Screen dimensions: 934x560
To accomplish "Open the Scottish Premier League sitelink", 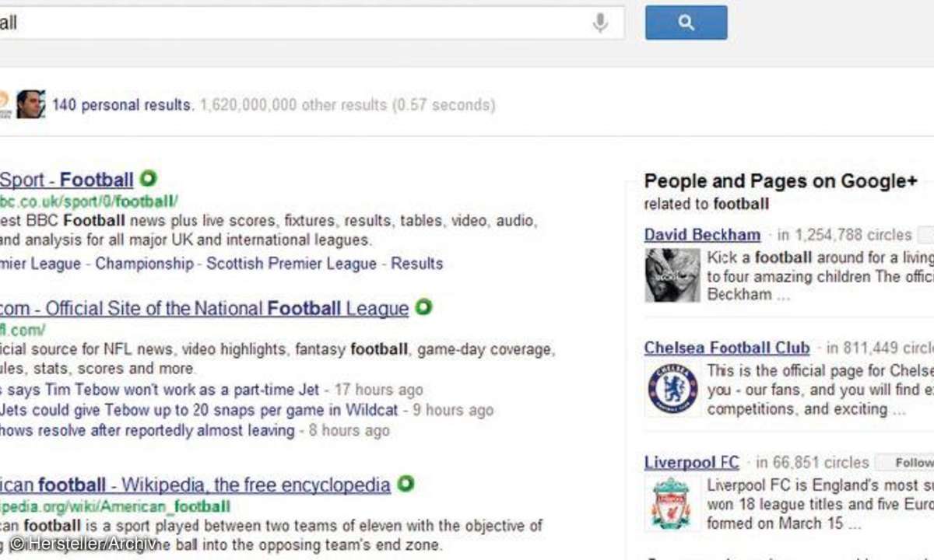I will [x=291, y=264].
